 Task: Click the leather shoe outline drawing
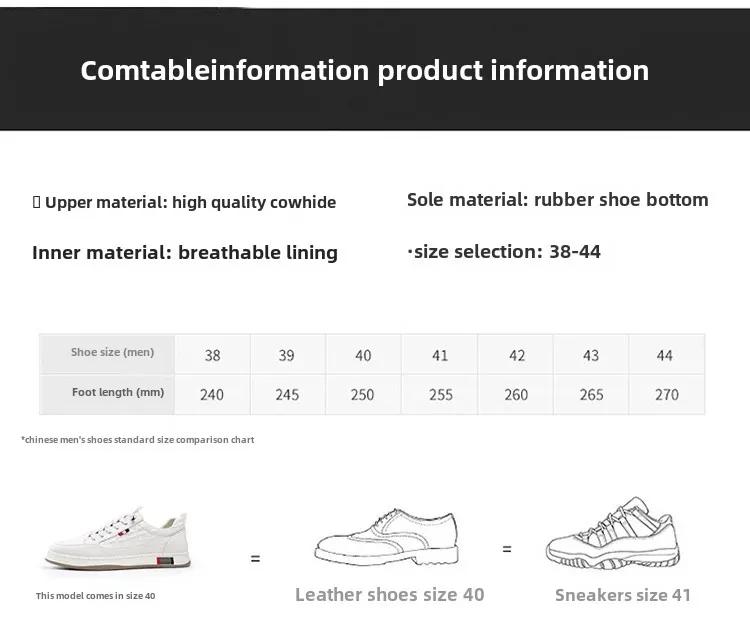386,537
